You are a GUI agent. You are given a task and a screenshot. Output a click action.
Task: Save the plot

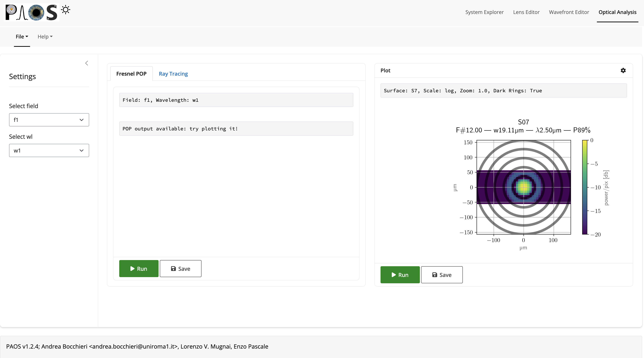[442, 275]
